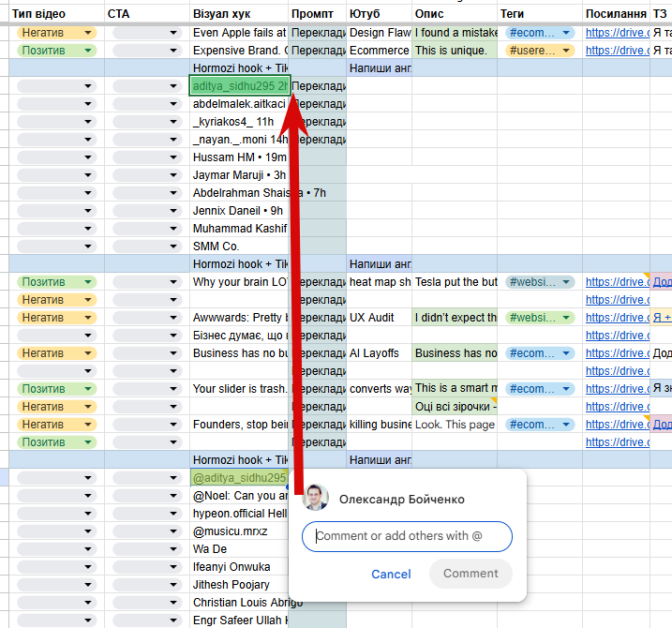This screenshot has width=672, height=628.
Task: Select the 'Engr Safeer Ullah' cell
Action: coord(239,621)
